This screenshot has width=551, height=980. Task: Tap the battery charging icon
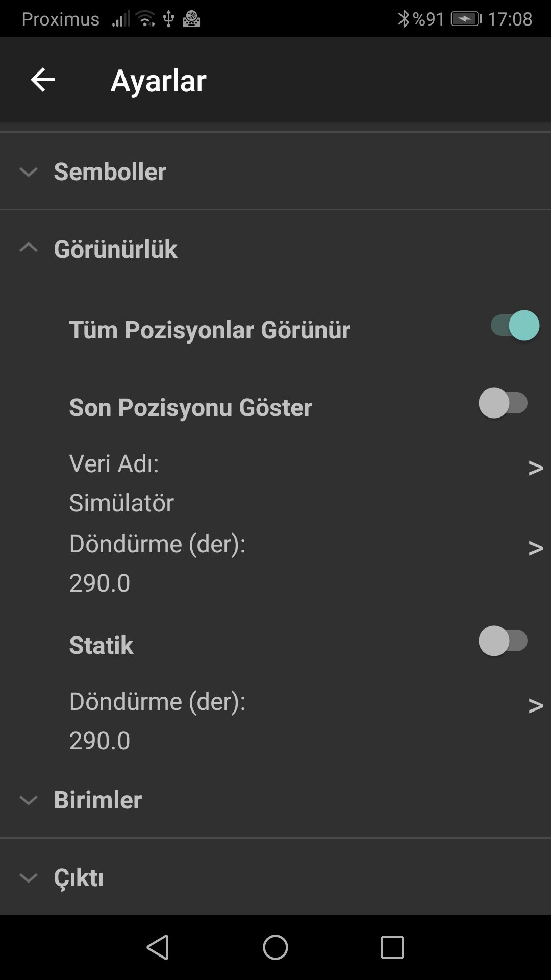(466, 19)
